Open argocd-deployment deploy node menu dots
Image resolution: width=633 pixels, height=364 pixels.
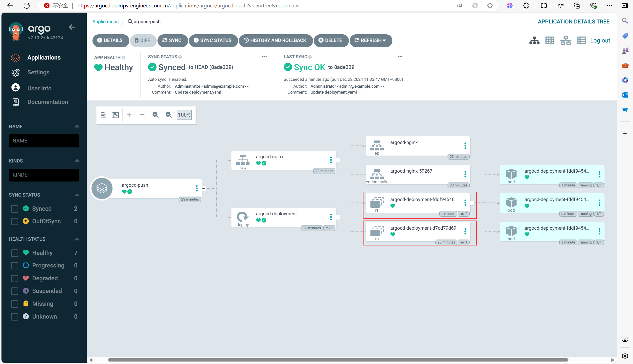[331, 217]
